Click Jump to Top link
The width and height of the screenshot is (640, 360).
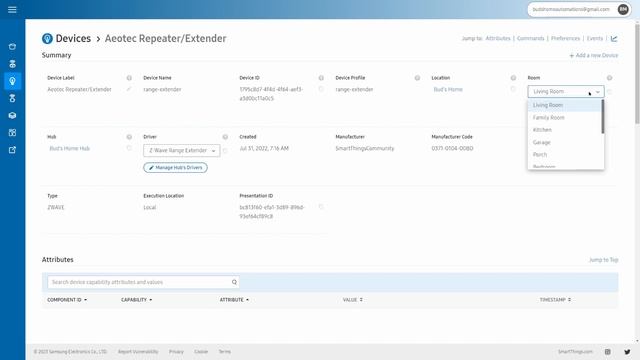click(603, 260)
